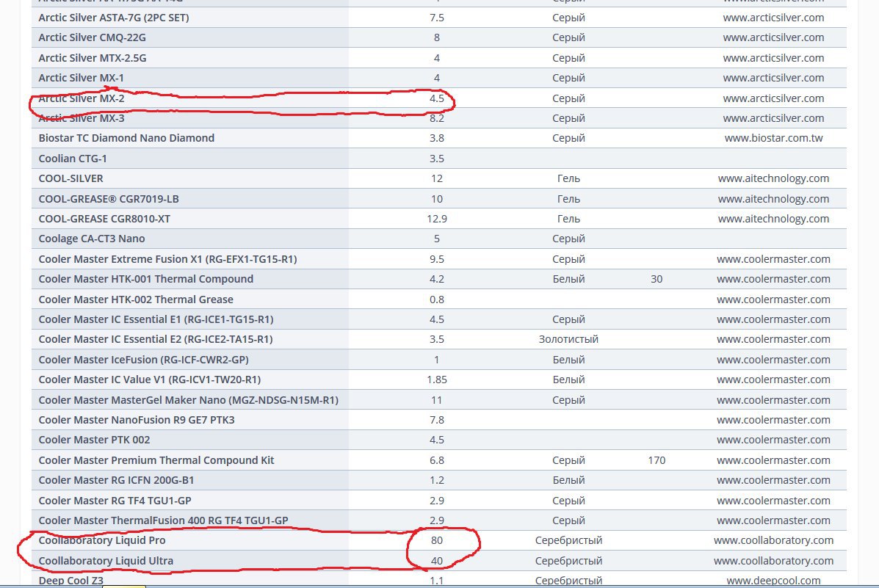The height and width of the screenshot is (588, 879).
Task: Click Серебристый in the Liquid Pro row
Action: [568, 540]
